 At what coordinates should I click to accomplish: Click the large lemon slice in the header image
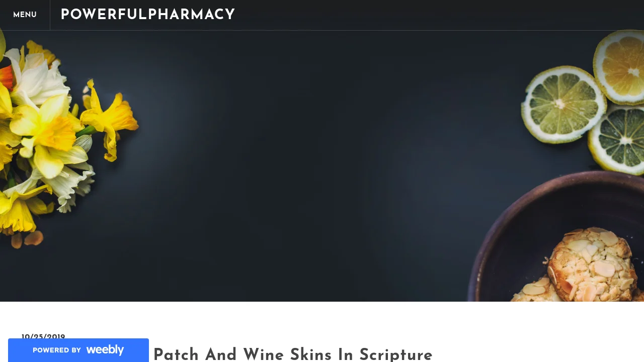563,104
